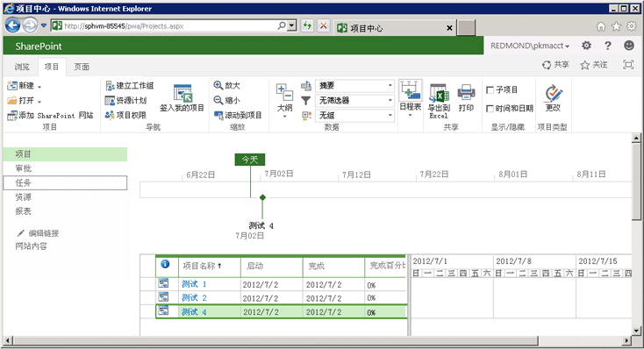
Task: Click Edit Links (编辑链接)
Action: [x=38, y=233]
